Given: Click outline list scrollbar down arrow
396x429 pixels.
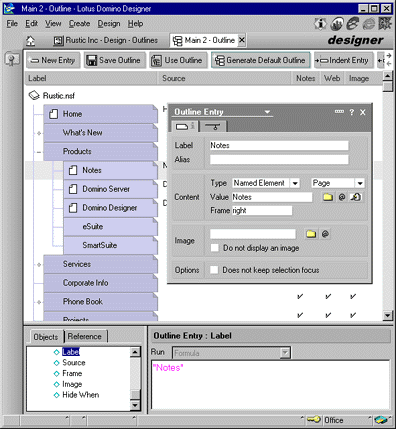Looking at the screenshot, I should click(x=387, y=315).
